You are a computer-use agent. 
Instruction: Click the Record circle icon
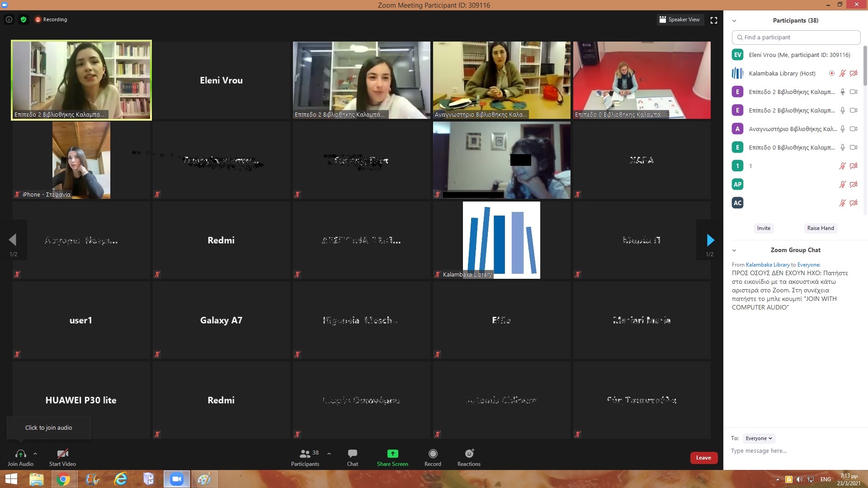coord(433,454)
